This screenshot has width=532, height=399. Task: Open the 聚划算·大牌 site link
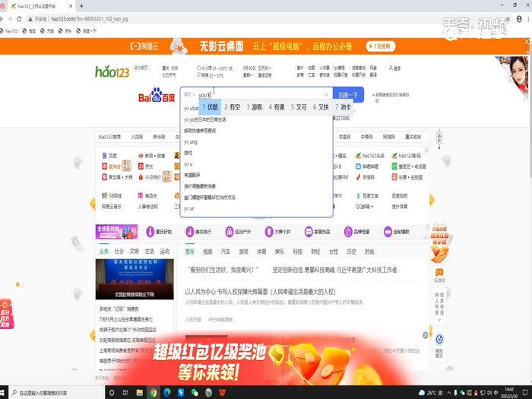pos(117,177)
